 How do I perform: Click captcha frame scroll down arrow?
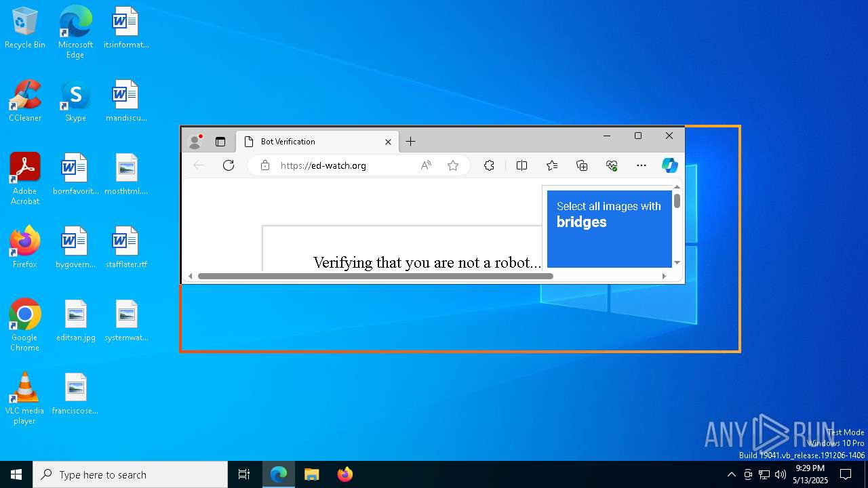pyautogui.click(x=677, y=262)
